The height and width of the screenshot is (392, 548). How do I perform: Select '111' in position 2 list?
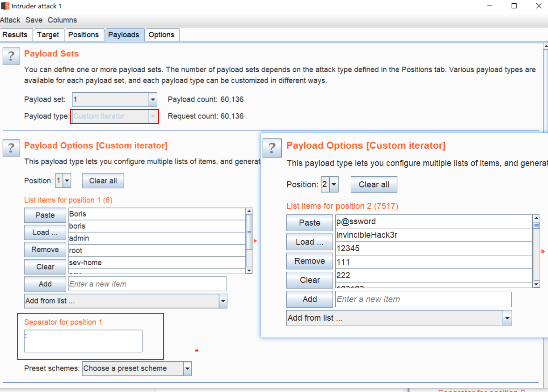(434, 262)
